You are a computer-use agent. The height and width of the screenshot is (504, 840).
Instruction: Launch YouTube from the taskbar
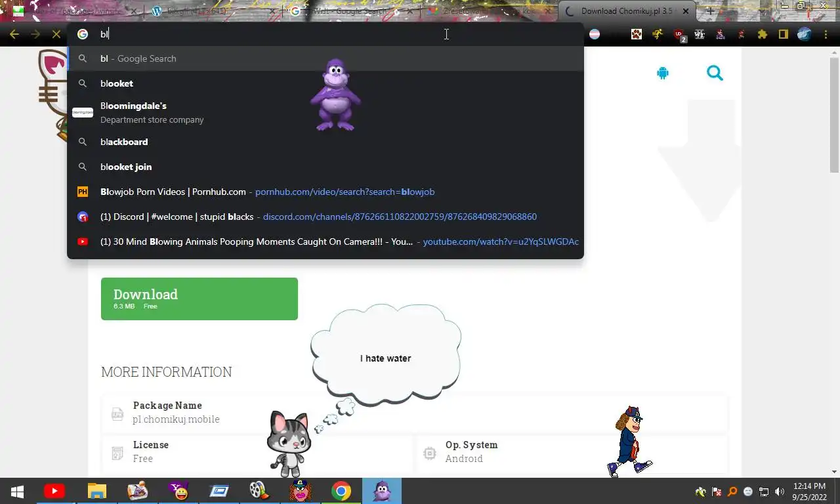pyautogui.click(x=54, y=491)
